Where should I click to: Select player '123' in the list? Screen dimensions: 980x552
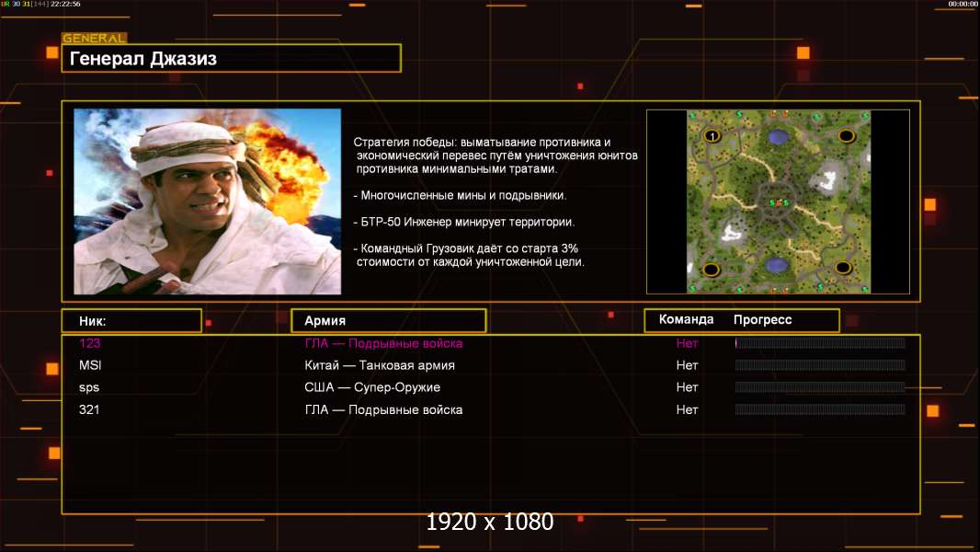point(90,343)
